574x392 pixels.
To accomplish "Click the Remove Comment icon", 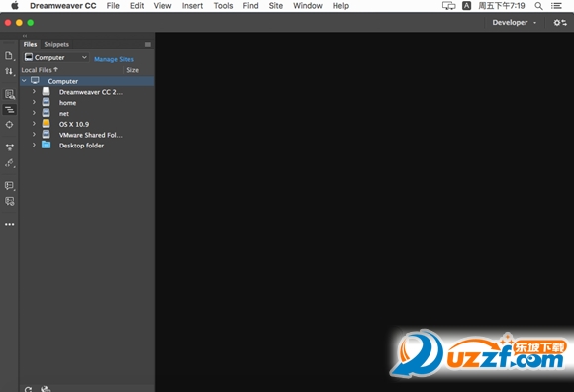I will click(9, 201).
